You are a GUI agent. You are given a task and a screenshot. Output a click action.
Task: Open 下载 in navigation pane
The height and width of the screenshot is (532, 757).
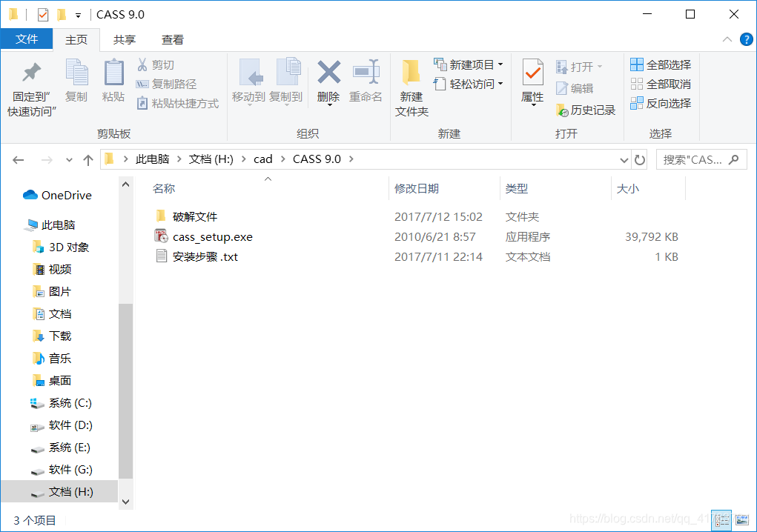[52, 336]
